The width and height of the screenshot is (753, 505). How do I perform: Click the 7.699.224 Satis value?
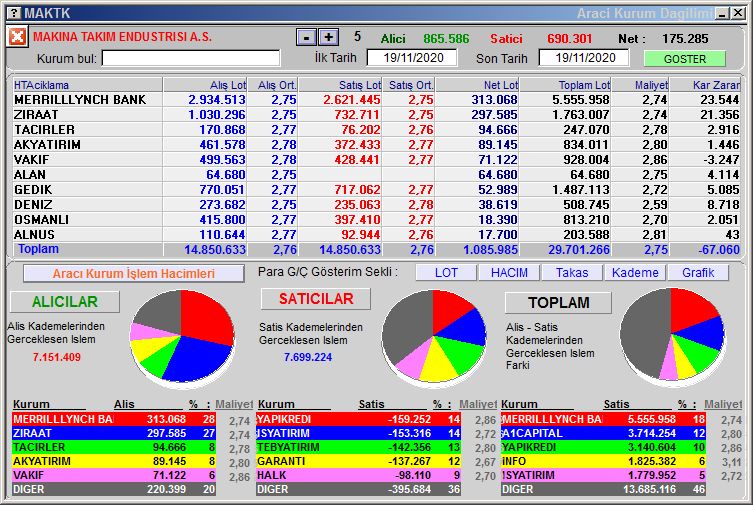pyautogui.click(x=308, y=357)
